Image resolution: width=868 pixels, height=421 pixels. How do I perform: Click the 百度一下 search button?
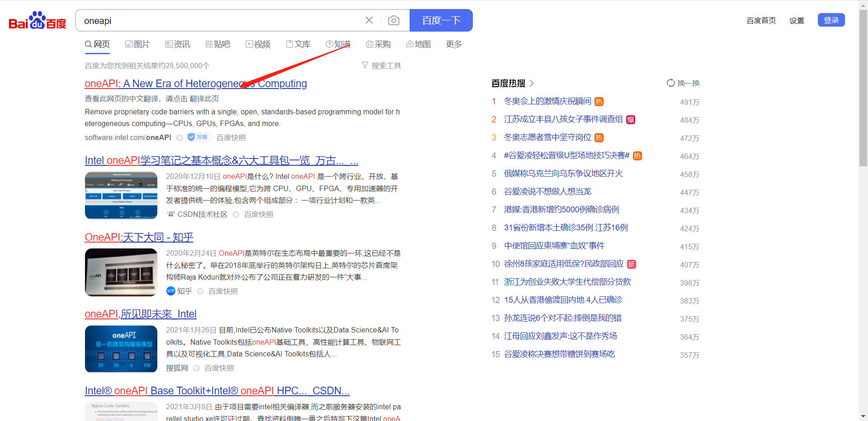[x=441, y=20]
